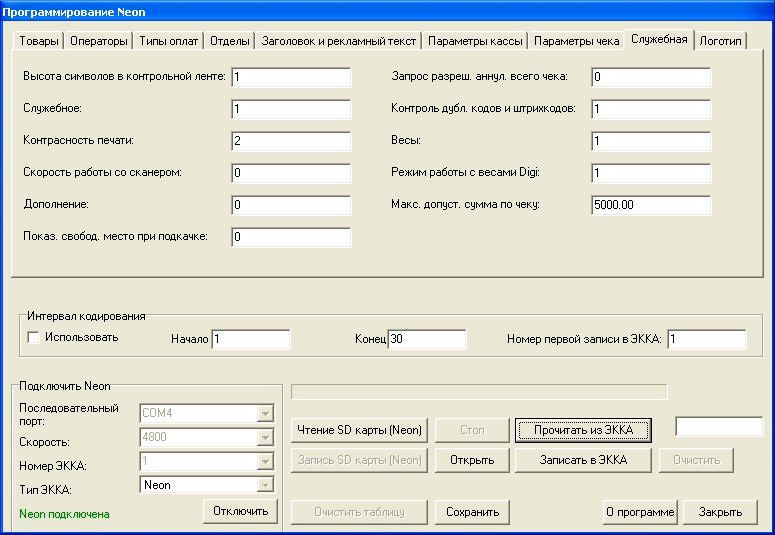The width and height of the screenshot is (775, 535).
Task: Open Заголовок и рекламный текст tab
Action: click(x=339, y=41)
